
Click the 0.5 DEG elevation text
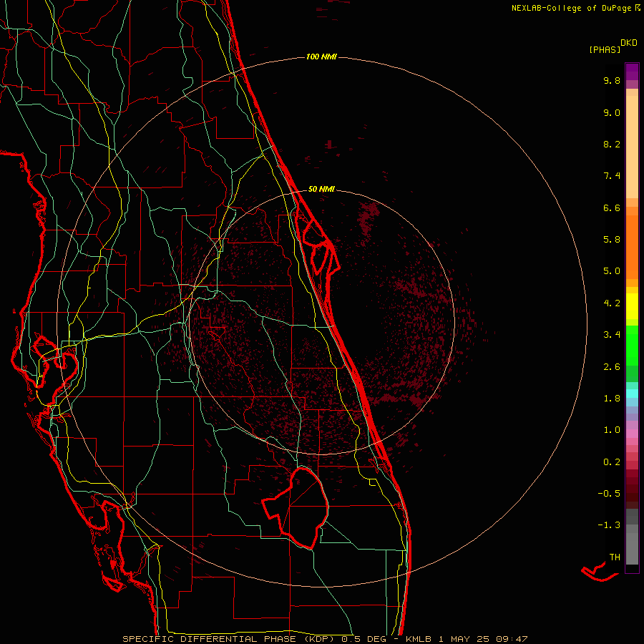point(363,639)
